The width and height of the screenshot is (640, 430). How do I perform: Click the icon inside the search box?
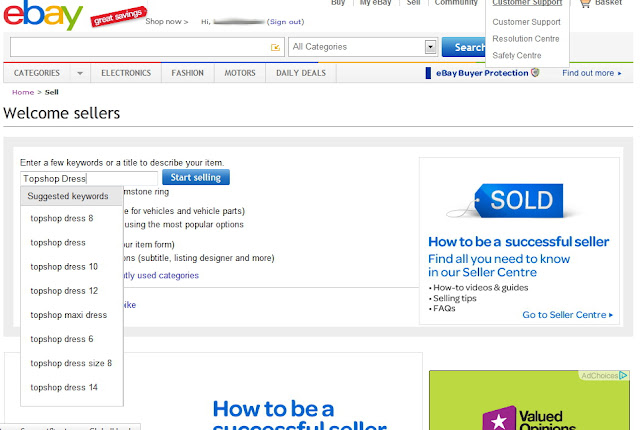click(x=275, y=47)
